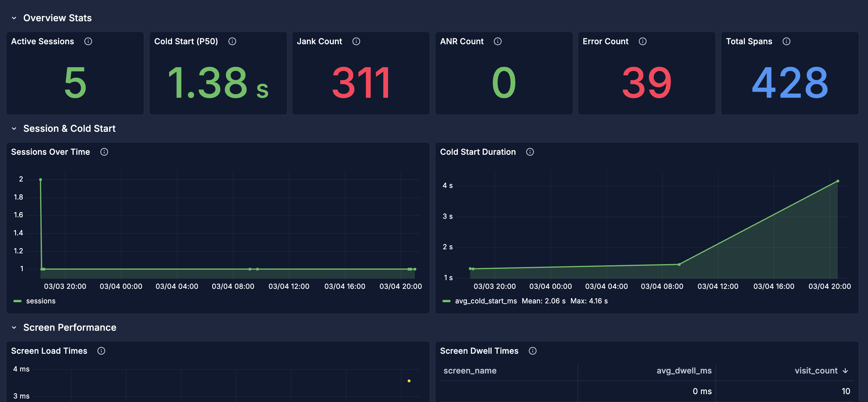Click the Cold Start Duration info icon

pos(530,152)
